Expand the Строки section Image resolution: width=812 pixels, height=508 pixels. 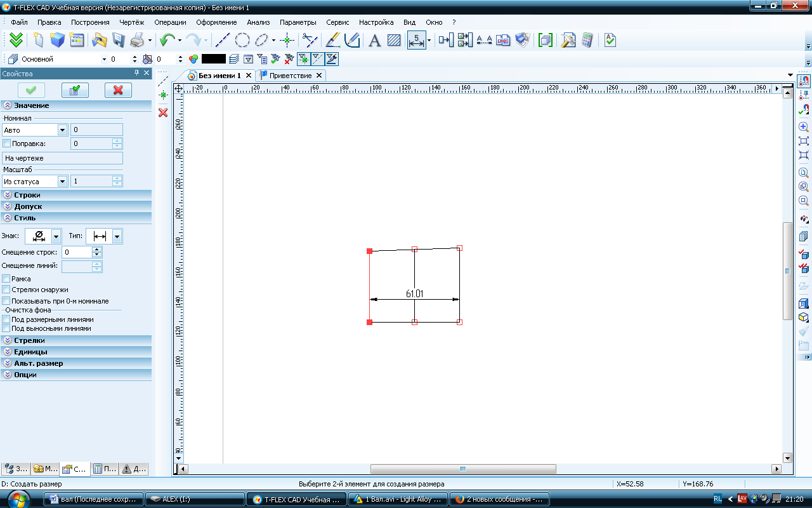pos(76,195)
